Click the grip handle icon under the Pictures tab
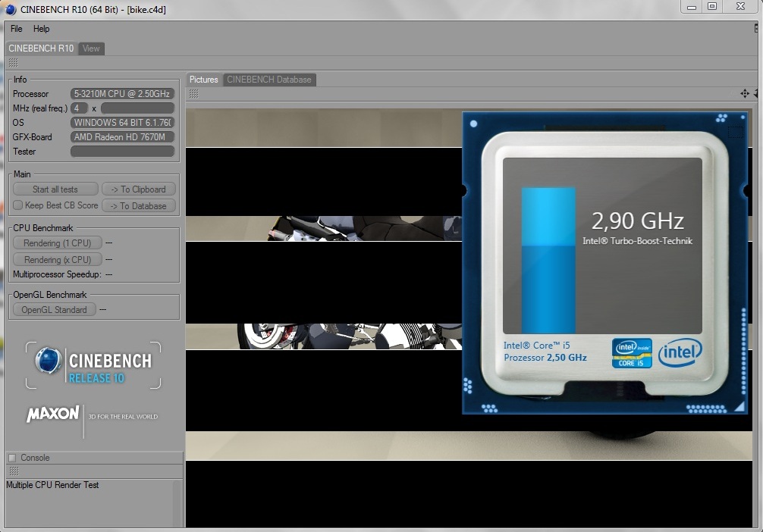The image size is (763, 532). click(x=194, y=93)
